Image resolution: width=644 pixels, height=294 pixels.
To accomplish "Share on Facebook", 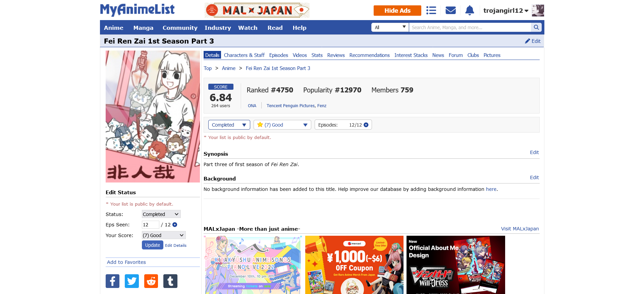I will click(112, 281).
